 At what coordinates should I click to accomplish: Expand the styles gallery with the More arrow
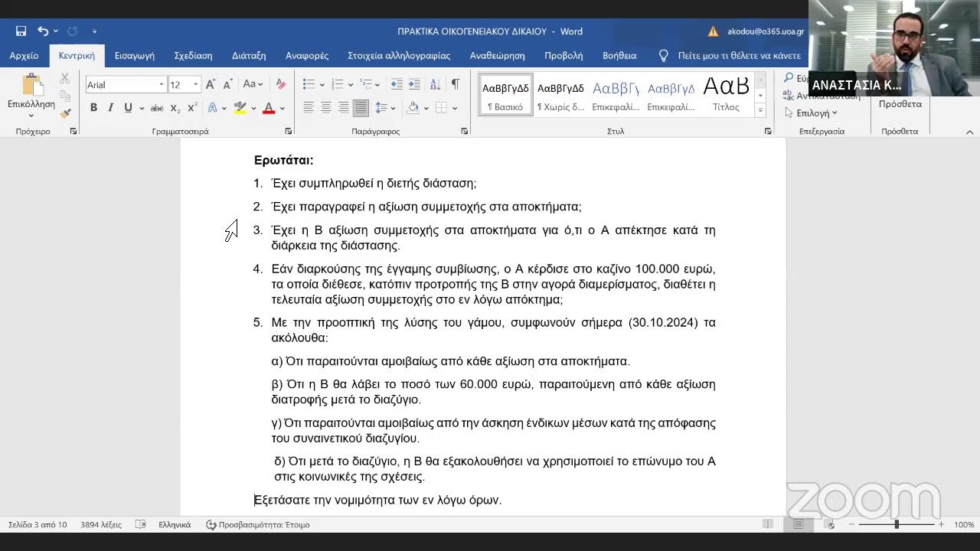click(x=760, y=110)
